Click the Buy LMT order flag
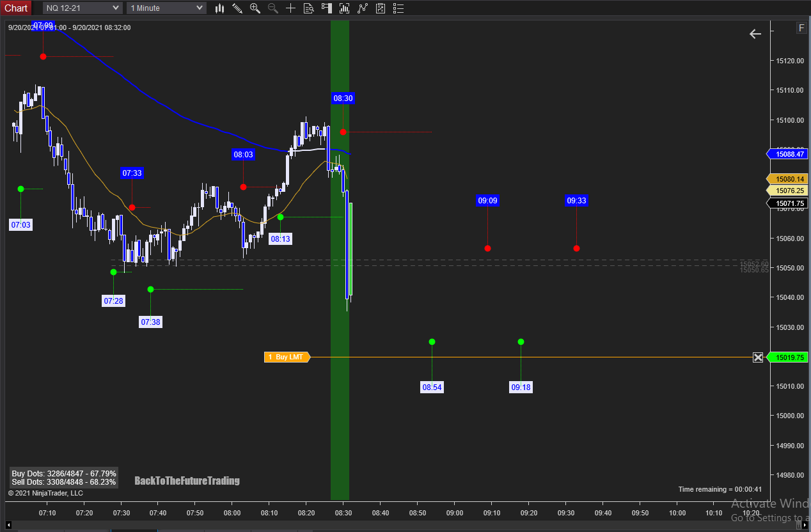 287,357
